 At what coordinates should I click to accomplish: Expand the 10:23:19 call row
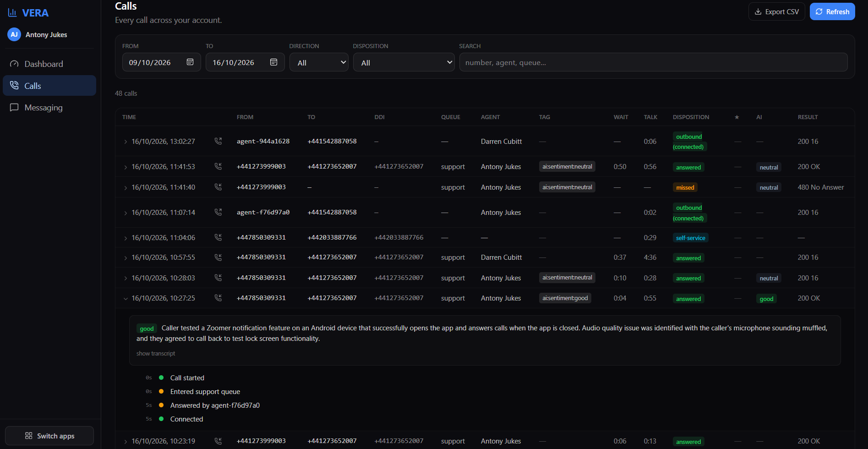[126, 441]
